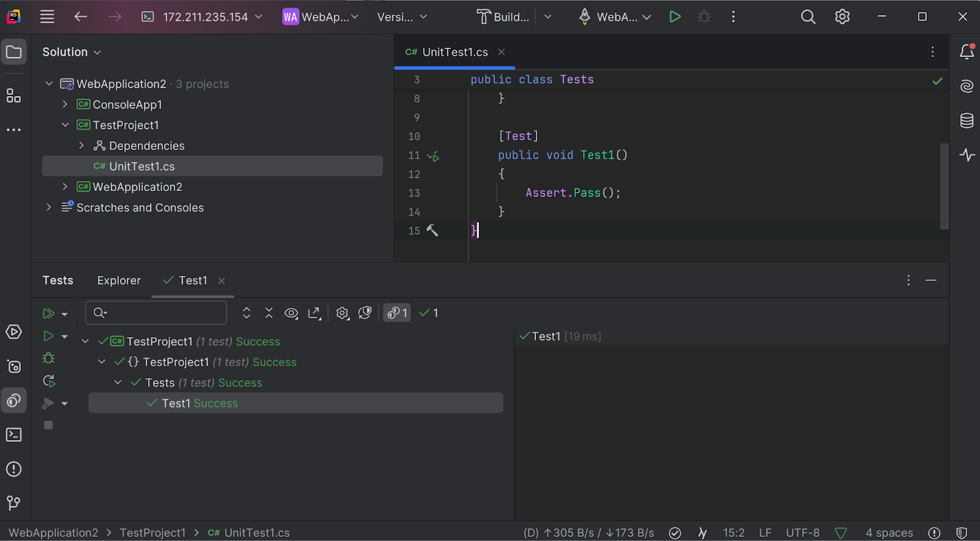Image resolution: width=980 pixels, height=541 pixels.
Task: Expand Scratches and Consoles node
Action: 49,207
